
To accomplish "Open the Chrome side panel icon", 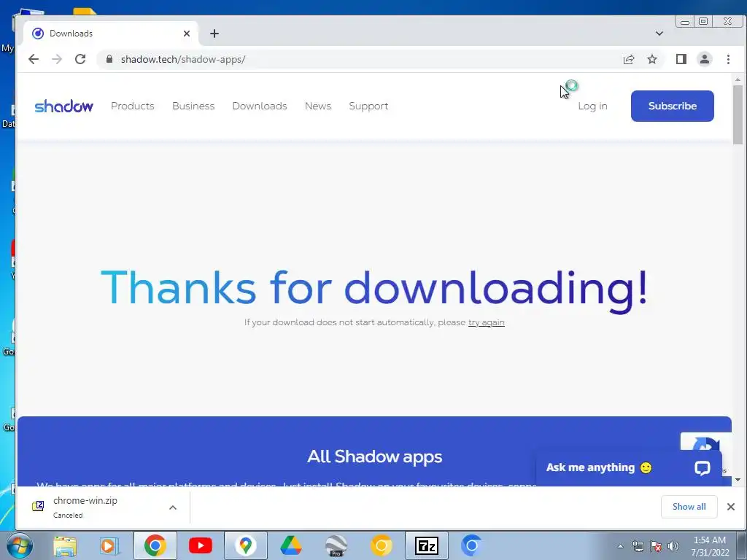I will (681, 59).
